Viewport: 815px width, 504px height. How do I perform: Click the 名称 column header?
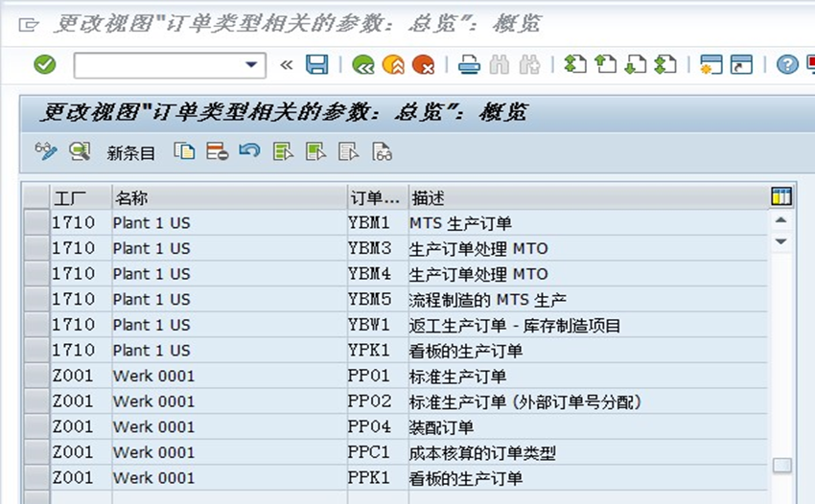(x=229, y=197)
